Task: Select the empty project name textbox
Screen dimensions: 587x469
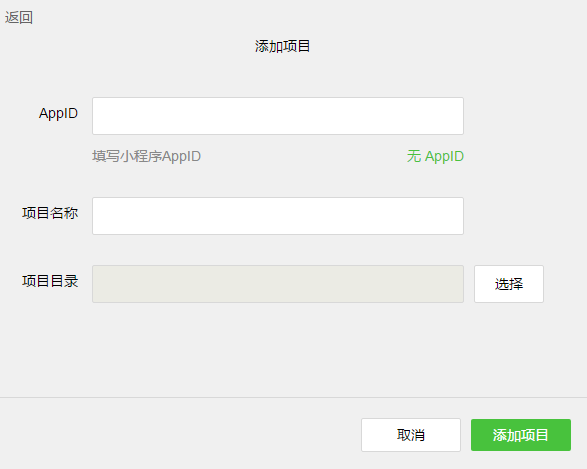Action: coord(278,216)
